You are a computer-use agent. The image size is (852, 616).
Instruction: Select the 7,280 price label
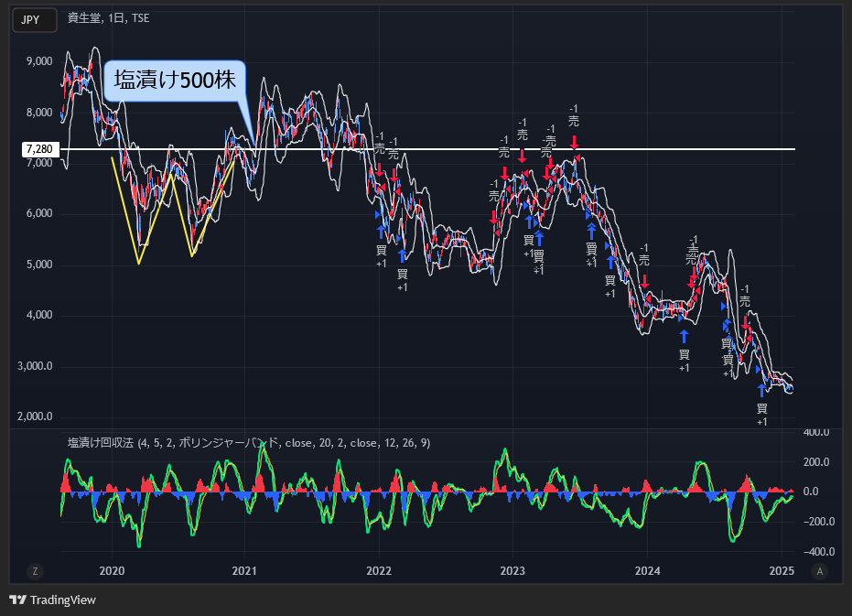[40, 149]
